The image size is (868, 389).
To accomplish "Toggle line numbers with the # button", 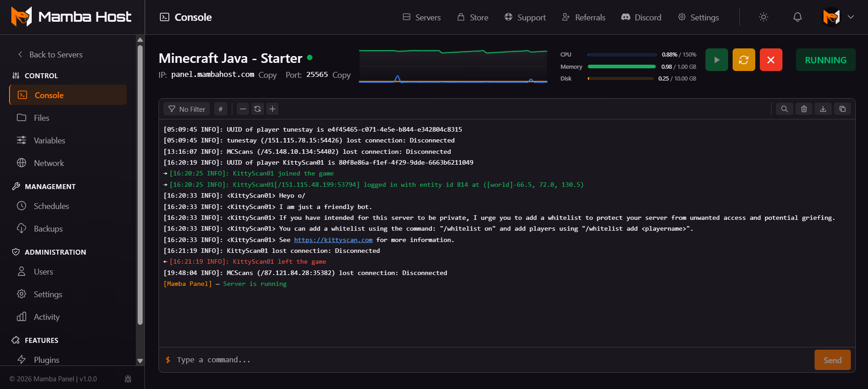I will click(221, 109).
